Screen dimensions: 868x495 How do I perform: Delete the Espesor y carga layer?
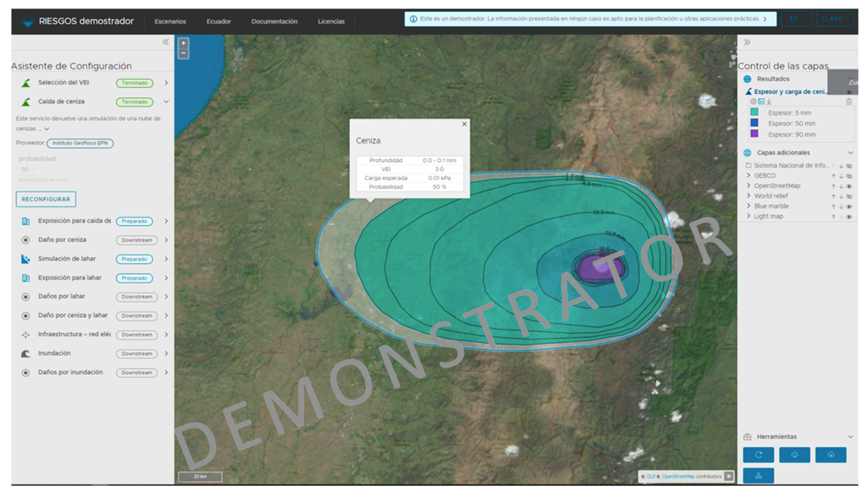[x=849, y=101]
